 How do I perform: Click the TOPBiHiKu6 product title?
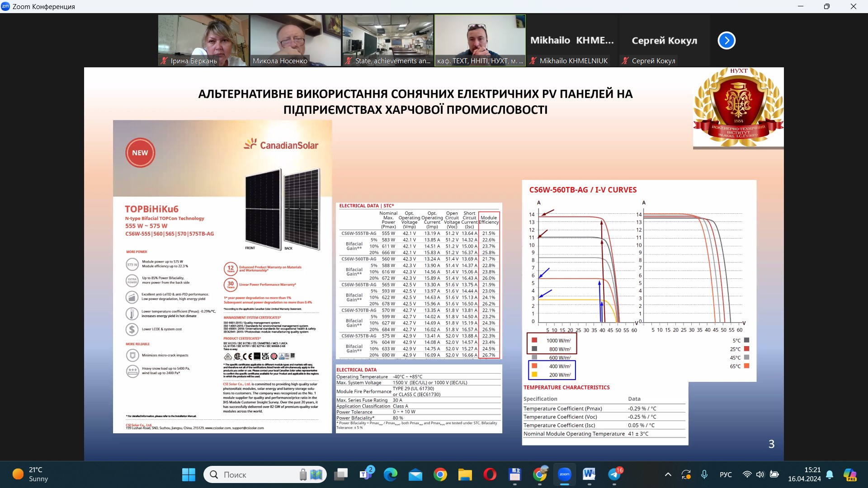coord(151,209)
